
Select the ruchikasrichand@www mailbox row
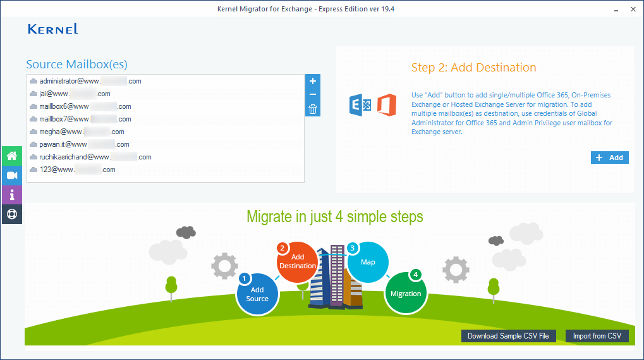(x=165, y=157)
